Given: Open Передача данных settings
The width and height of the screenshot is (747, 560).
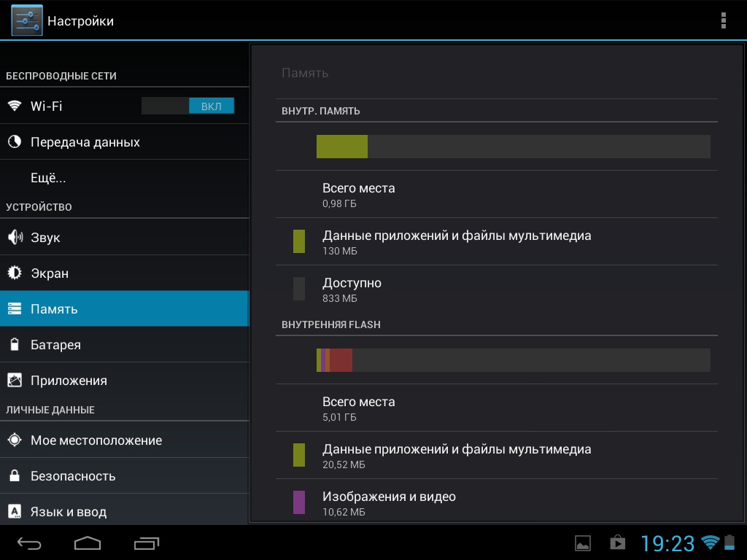Looking at the screenshot, I should point(85,142).
